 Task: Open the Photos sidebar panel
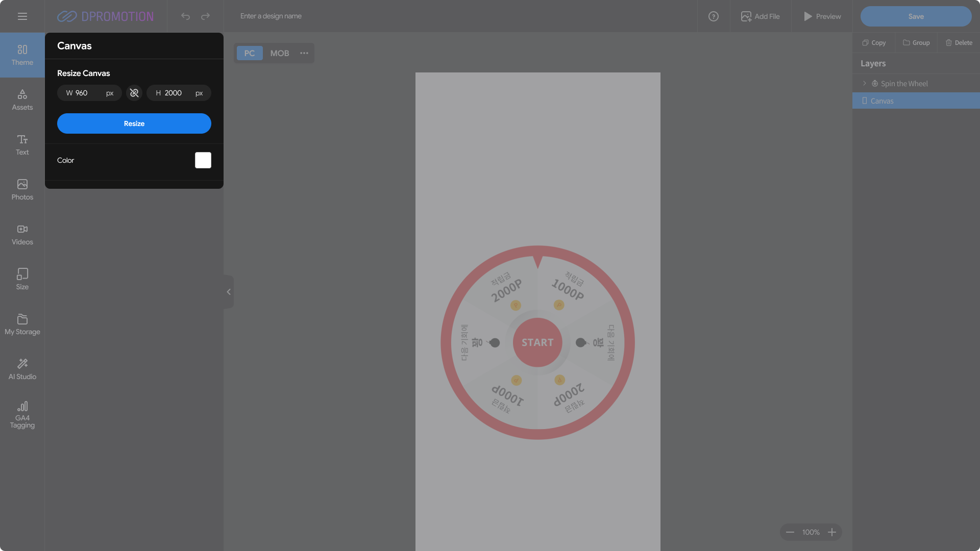pyautogui.click(x=22, y=190)
